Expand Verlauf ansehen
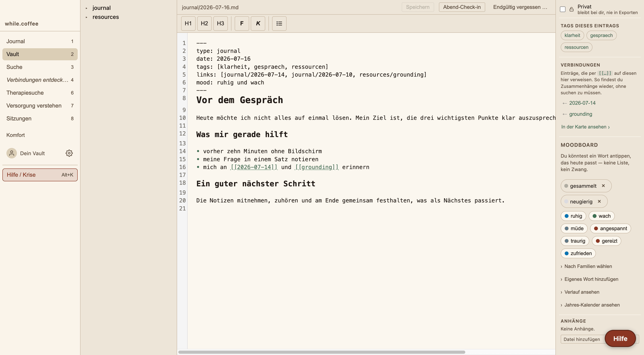The height and width of the screenshot is (355, 644). (580, 292)
